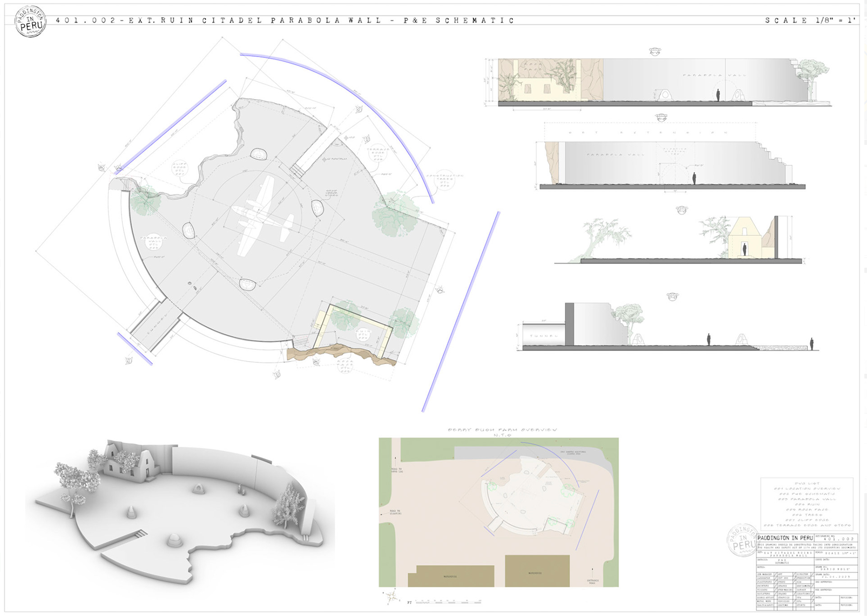Image resolution: width=867 pixels, height=616 pixels.
Task: Click the compass rose below the farm overview
Action: (391, 597)
